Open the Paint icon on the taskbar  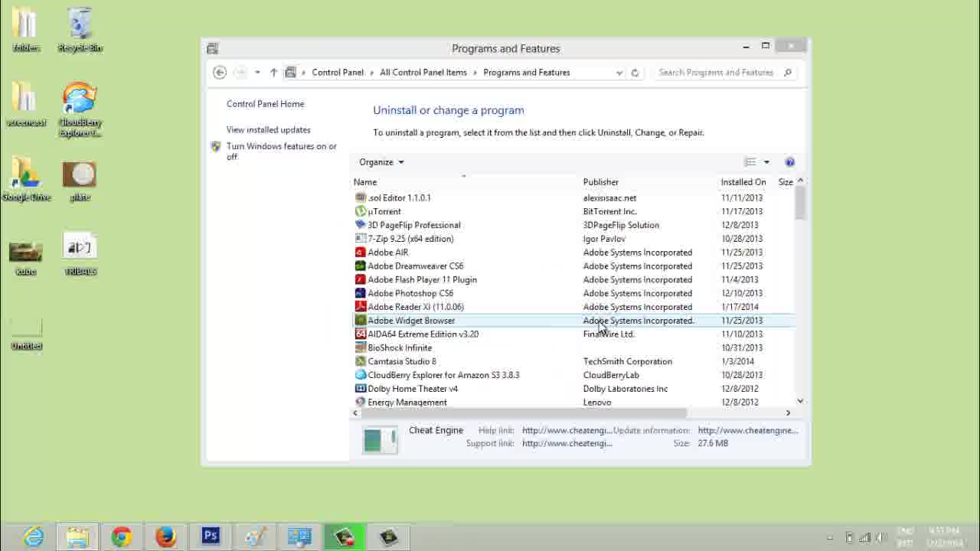click(x=254, y=536)
